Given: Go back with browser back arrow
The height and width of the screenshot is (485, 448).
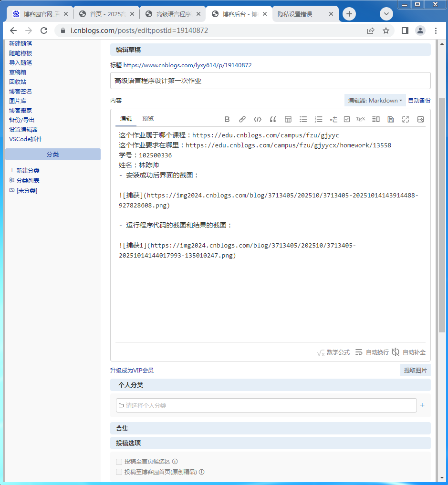Looking at the screenshot, I should (13, 31).
